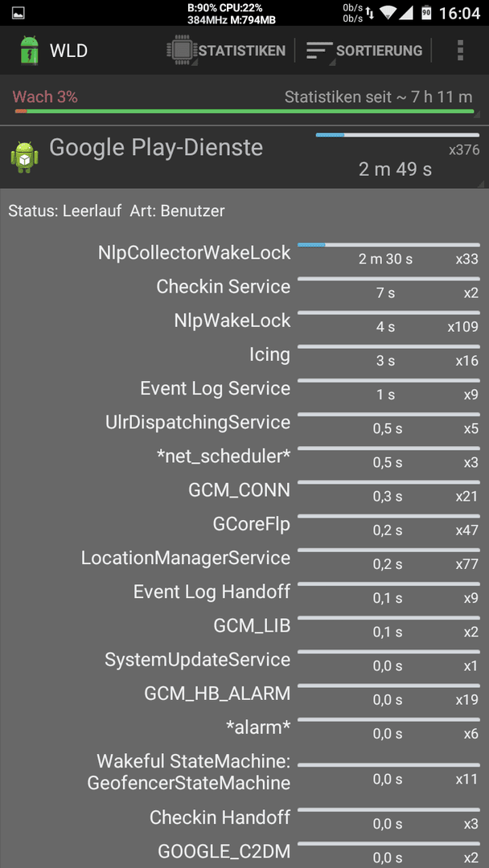Screen dimensions: 489x868
Task: Select the NlpCollectorWakeLock row
Action: [244, 253]
